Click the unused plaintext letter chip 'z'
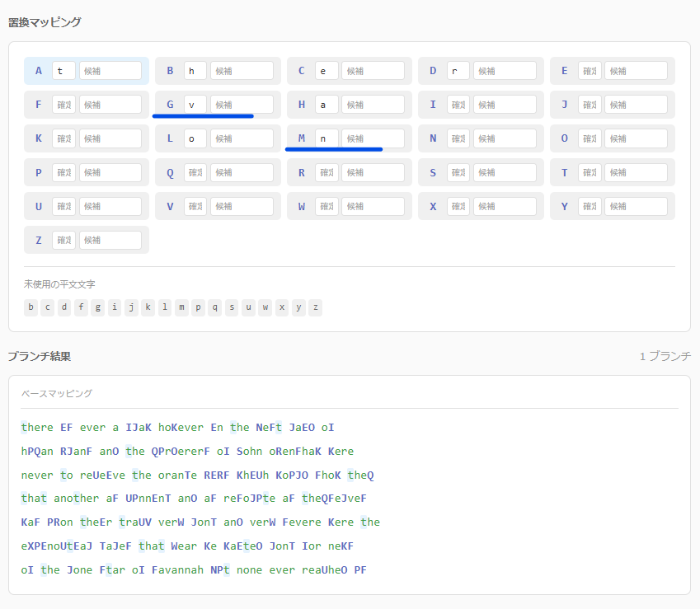700x609 pixels. pos(315,307)
